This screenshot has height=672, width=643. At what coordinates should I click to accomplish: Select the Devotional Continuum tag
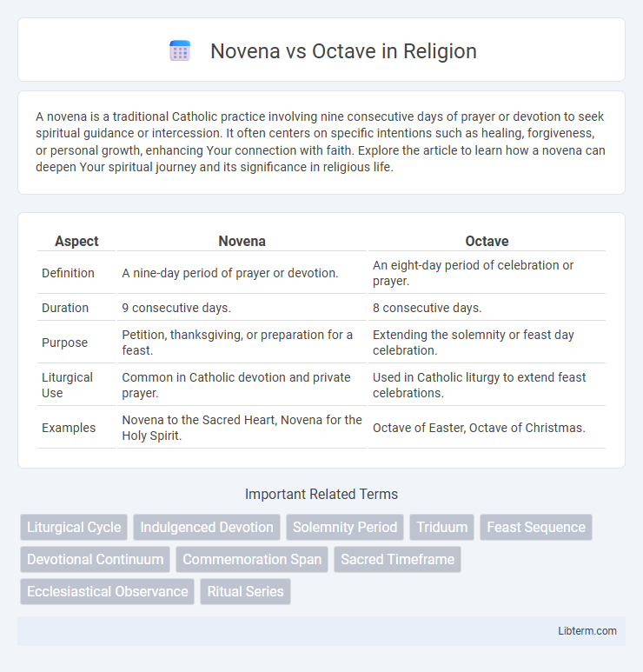pos(95,559)
